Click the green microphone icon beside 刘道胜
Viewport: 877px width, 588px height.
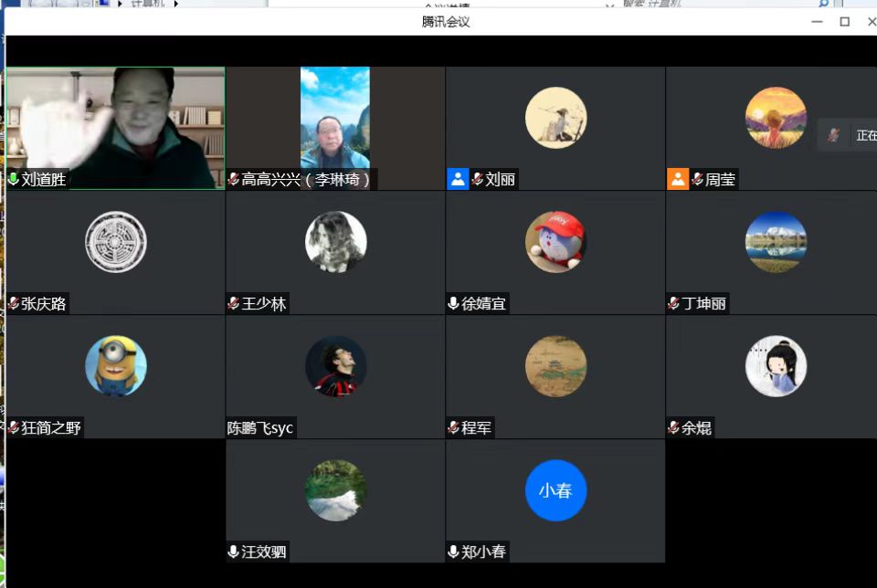14,180
